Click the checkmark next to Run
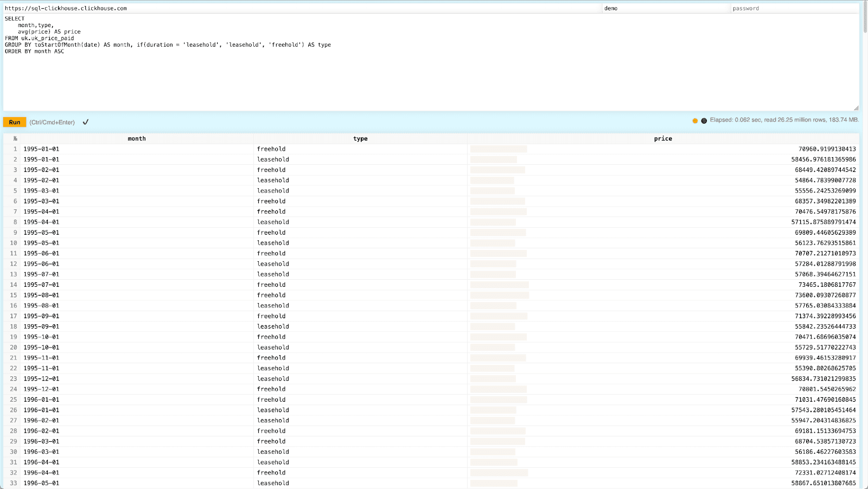Image resolution: width=868 pixels, height=489 pixels. coord(86,122)
